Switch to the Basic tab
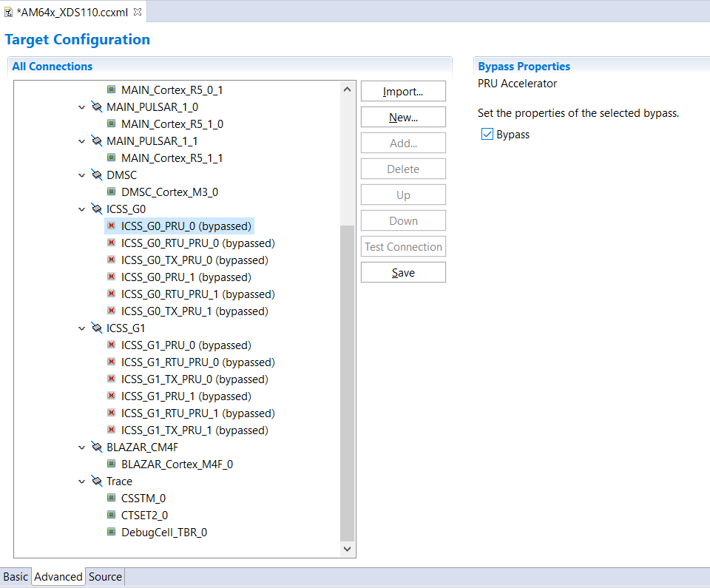The height and width of the screenshot is (588, 710). click(16, 577)
